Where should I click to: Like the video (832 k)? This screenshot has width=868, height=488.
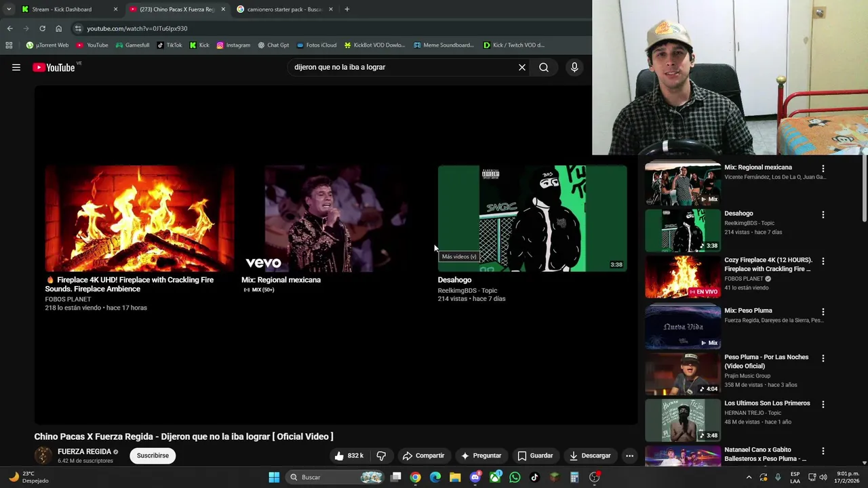tap(349, 455)
